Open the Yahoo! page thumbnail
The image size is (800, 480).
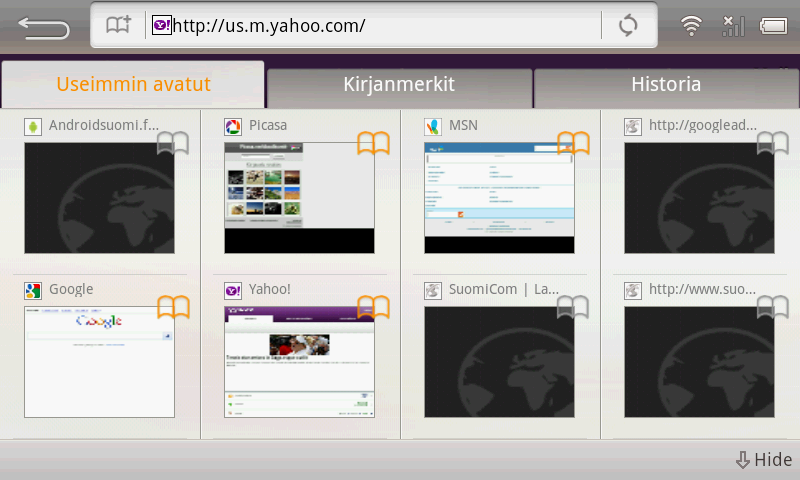click(x=299, y=362)
